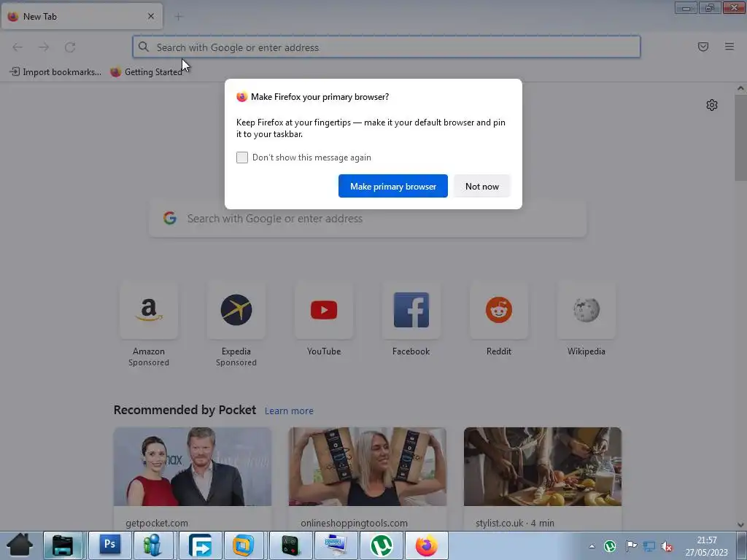
Task: Click the Not now button
Action: (481, 186)
